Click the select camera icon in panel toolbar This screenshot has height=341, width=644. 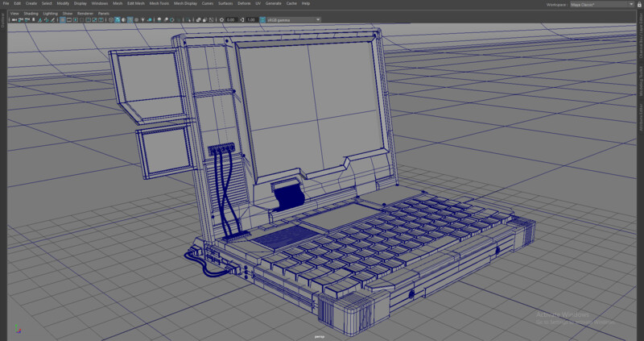[x=12, y=19]
